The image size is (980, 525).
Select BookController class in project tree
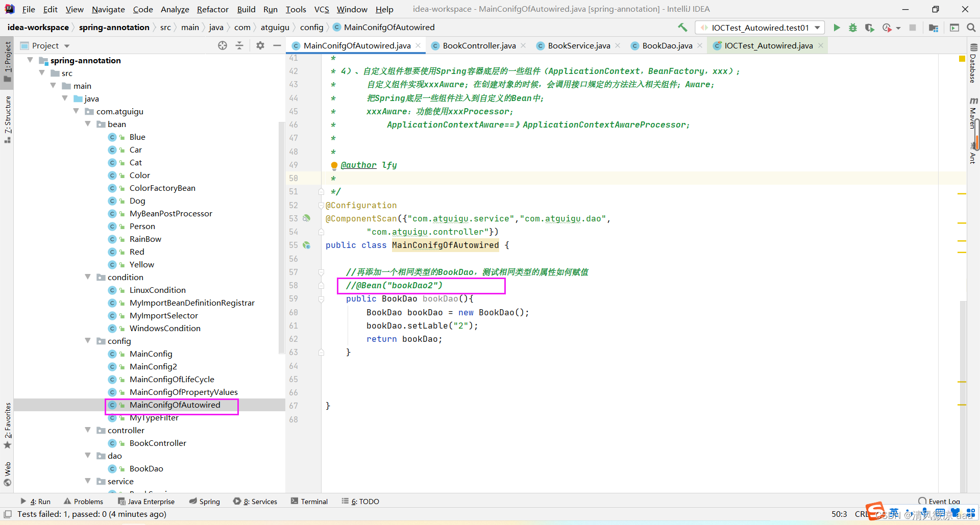point(158,443)
